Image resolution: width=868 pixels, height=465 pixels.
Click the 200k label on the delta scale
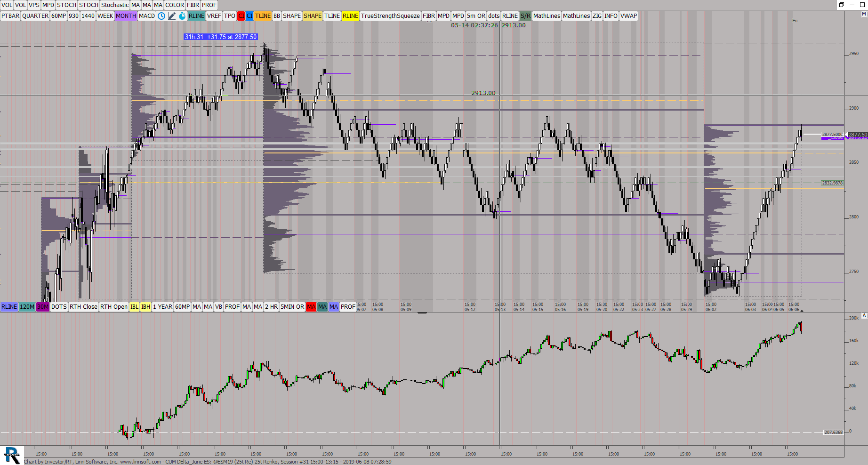pos(854,318)
